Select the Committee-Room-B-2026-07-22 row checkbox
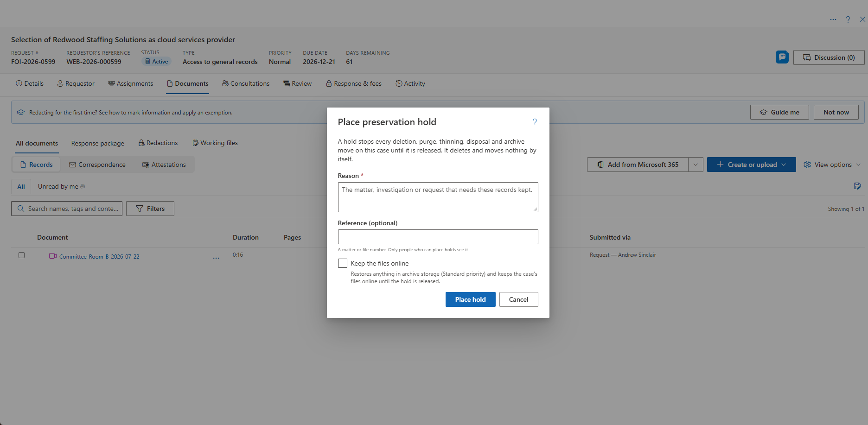868x425 pixels. (x=21, y=255)
